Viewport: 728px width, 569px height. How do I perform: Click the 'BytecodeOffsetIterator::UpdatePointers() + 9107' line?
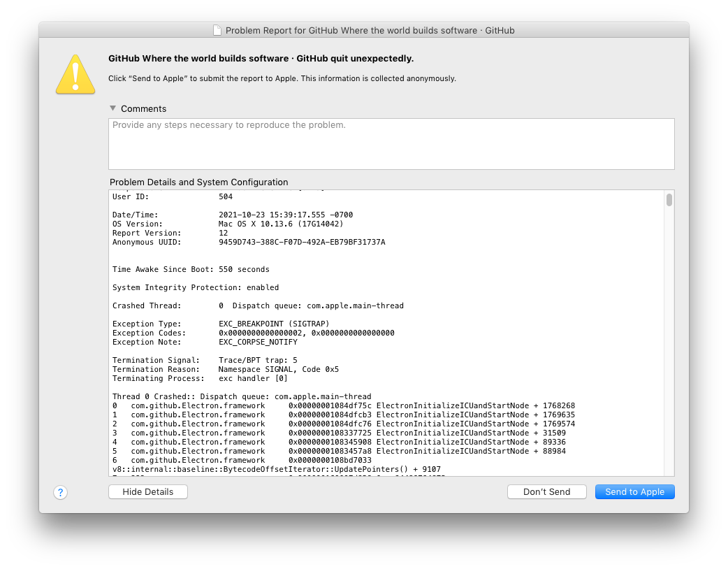pos(277,469)
